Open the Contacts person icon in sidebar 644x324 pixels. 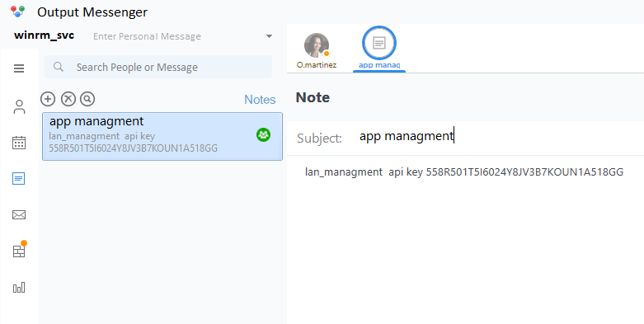19,107
